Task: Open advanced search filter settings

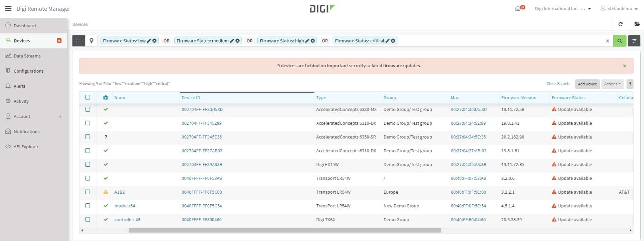Action: click(x=634, y=41)
